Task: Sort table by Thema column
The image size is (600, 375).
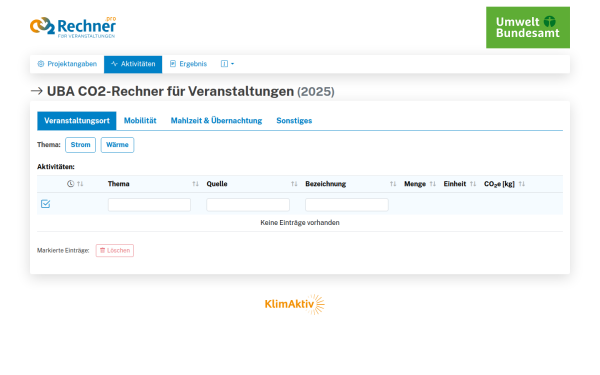Action: pos(195,184)
